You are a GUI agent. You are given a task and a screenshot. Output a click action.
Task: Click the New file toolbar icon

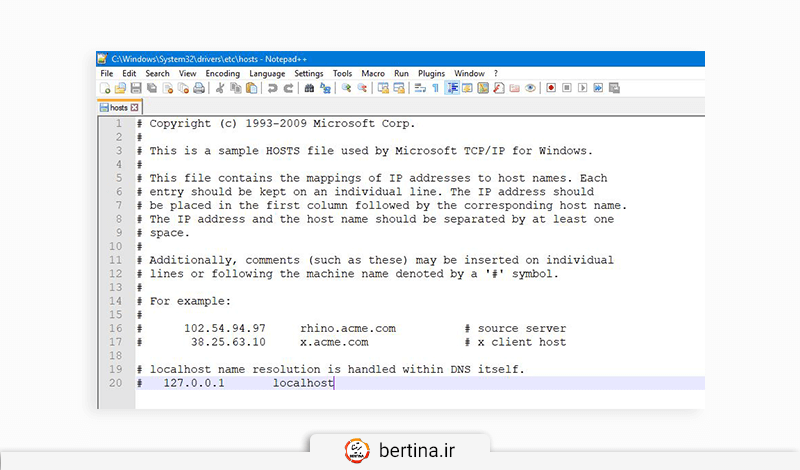105,88
